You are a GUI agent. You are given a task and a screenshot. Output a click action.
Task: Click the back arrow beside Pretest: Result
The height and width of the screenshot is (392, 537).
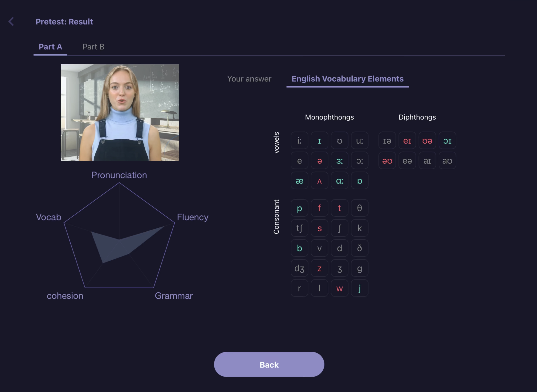click(x=11, y=22)
